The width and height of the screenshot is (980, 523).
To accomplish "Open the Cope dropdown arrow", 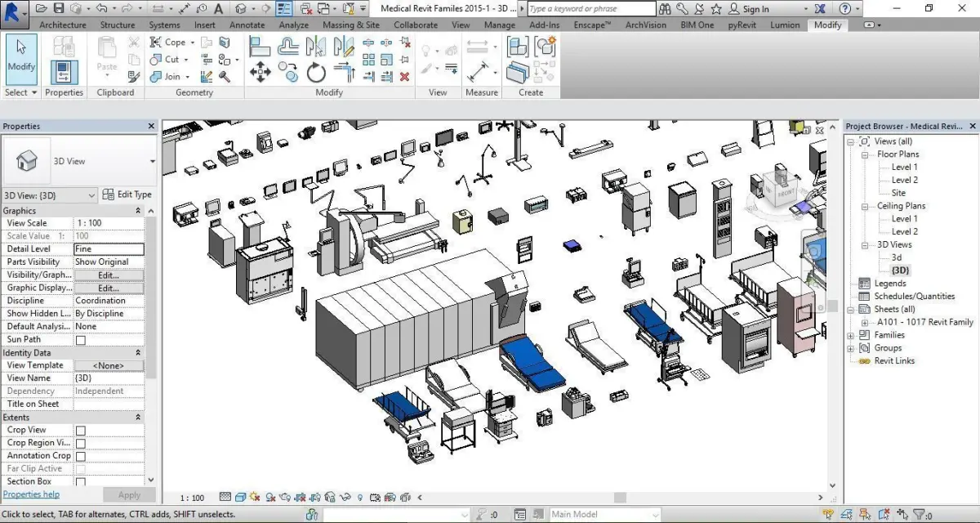I will tap(193, 42).
